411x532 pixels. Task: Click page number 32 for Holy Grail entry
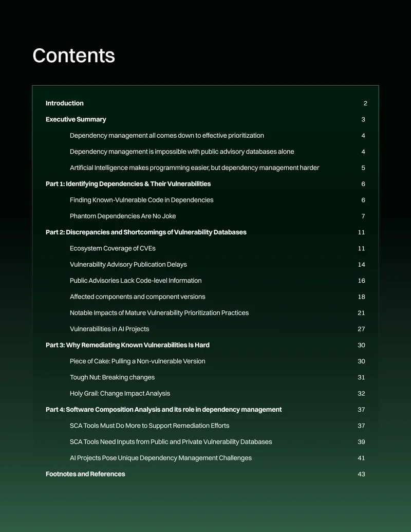pyautogui.click(x=362, y=393)
